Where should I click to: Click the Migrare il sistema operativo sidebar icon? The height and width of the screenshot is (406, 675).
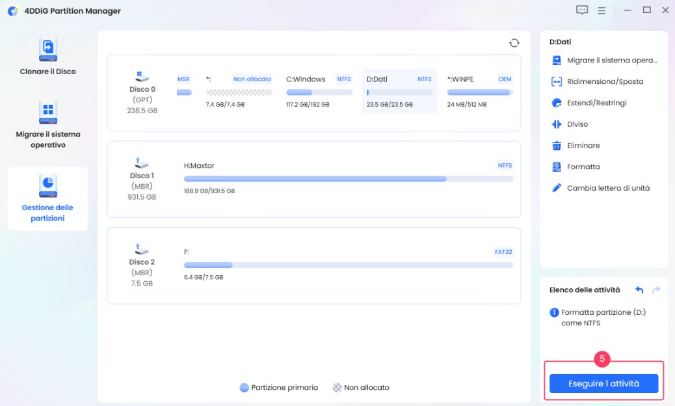[x=48, y=113]
